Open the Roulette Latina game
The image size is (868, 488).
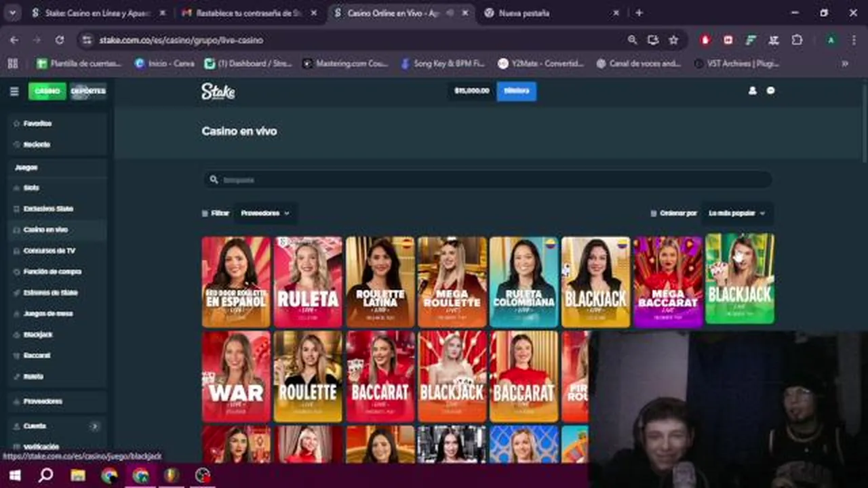(x=380, y=282)
